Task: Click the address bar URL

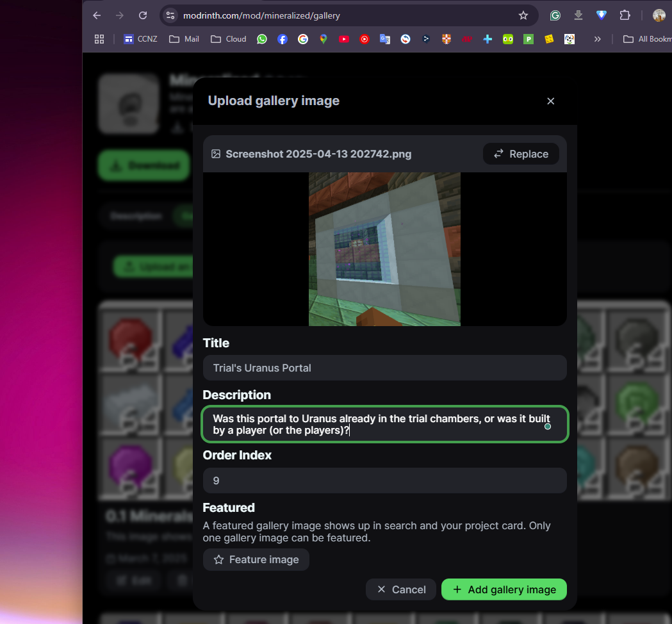Action: click(261, 15)
